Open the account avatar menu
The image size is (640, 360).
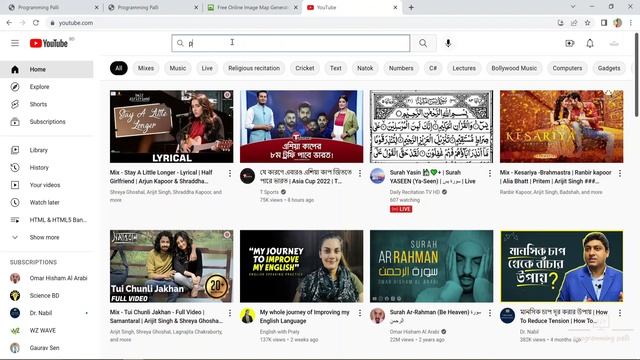point(614,43)
